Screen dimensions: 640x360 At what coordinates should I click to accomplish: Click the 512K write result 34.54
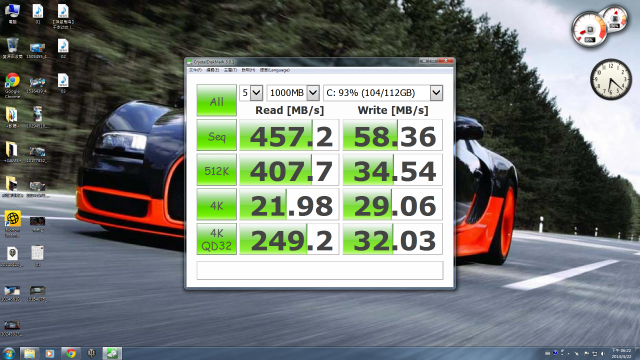point(393,170)
